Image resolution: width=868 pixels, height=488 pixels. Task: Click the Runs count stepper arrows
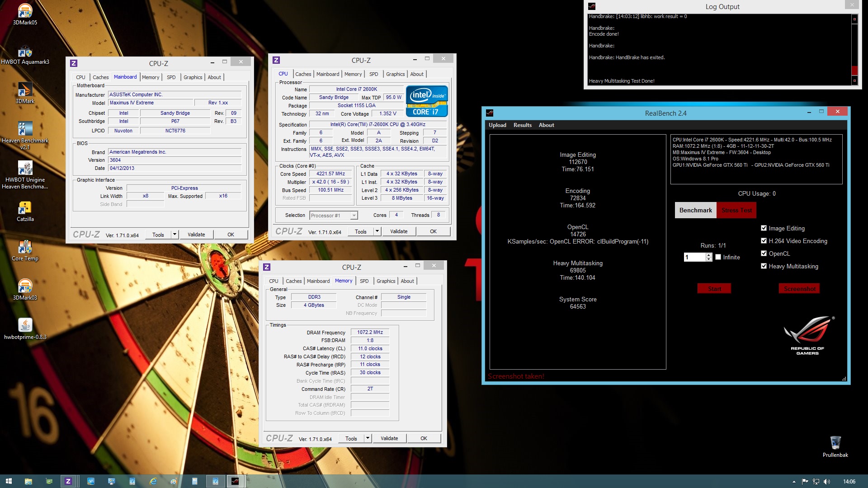[708, 257]
